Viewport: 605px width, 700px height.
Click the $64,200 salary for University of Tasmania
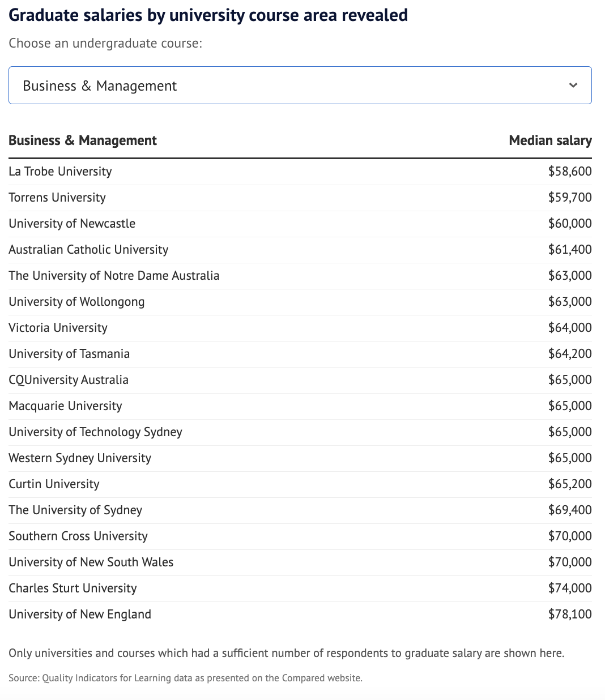(569, 354)
